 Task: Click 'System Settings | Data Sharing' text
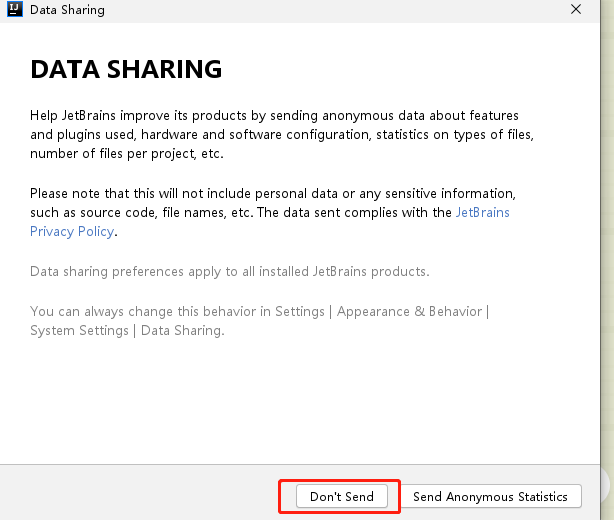click(127, 330)
